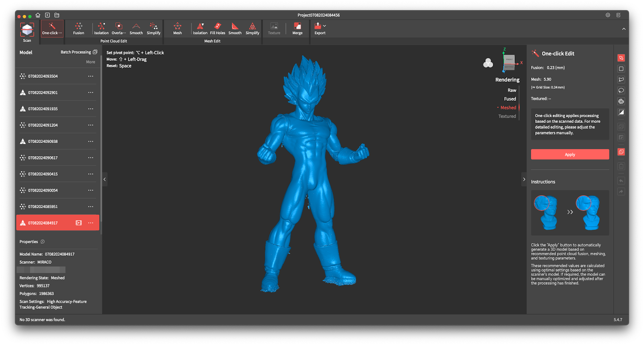Screen dimensions: 644x345
Task: Open the Overlap detection tool
Action: (x=119, y=29)
